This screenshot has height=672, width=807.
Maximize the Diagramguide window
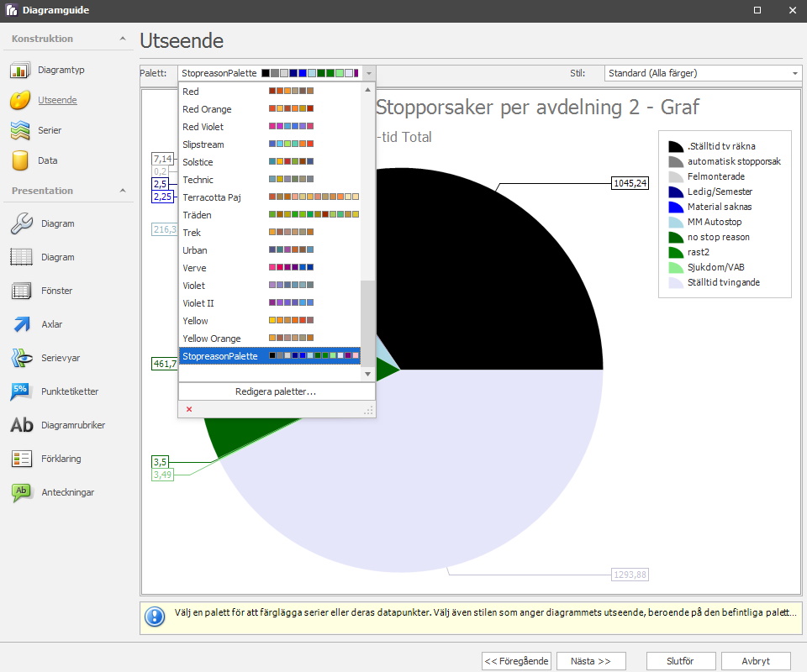(x=757, y=10)
